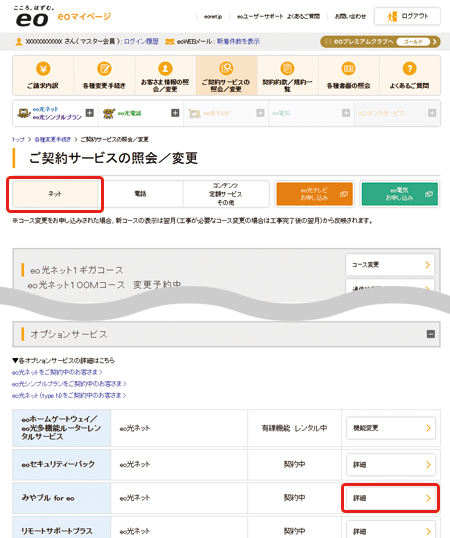Expand the eo光テレビ plus button
The image size is (450, 538).
[x=260, y=113]
